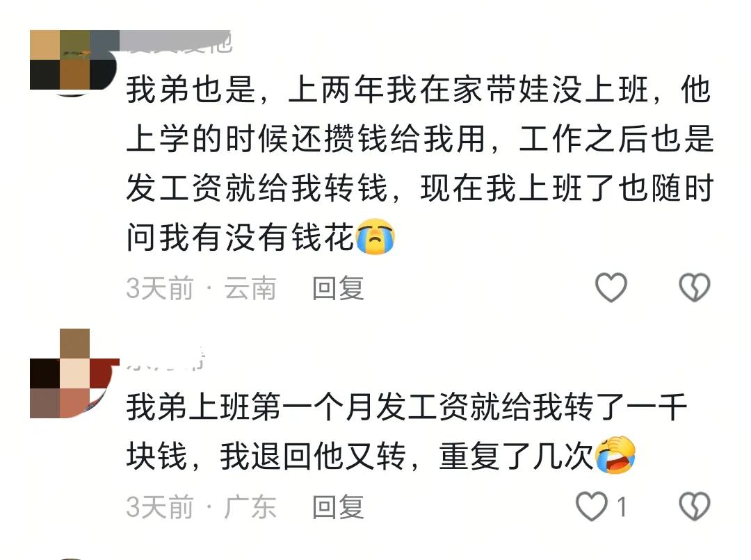The image size is (751, 560).
Task: Click the 3天前 timestamp beside 广东
Action: [159, 507]
